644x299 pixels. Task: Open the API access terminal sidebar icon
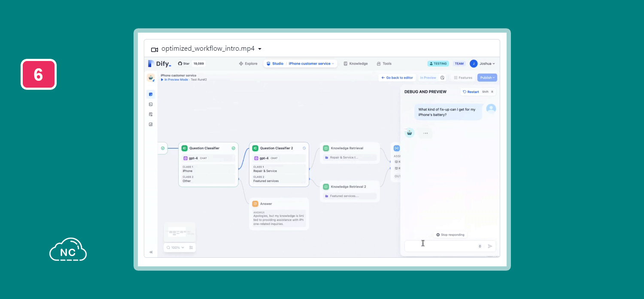tap(151, 104)
